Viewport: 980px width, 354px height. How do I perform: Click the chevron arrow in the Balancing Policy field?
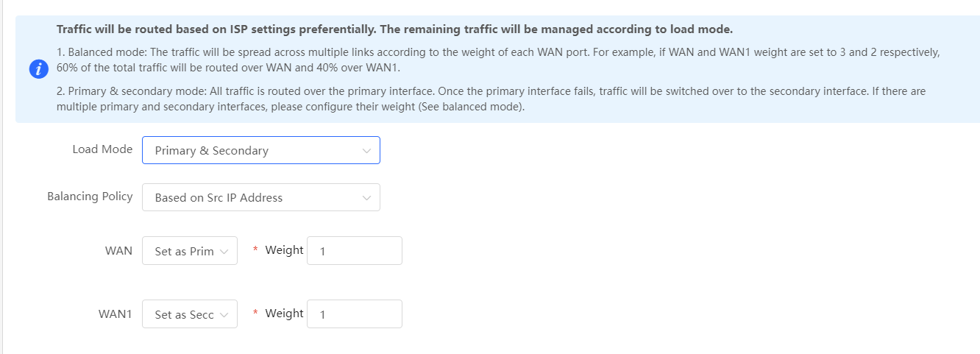pos(367,197)
